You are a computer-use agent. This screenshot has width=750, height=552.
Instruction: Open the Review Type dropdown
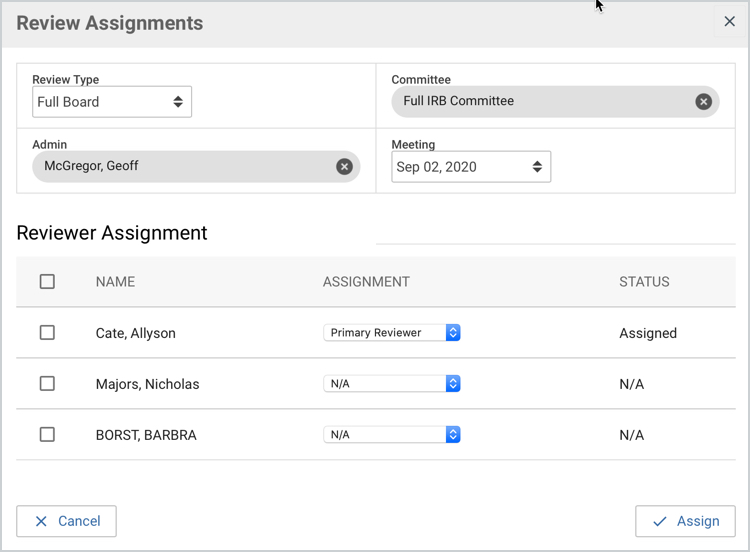(111, 102)
